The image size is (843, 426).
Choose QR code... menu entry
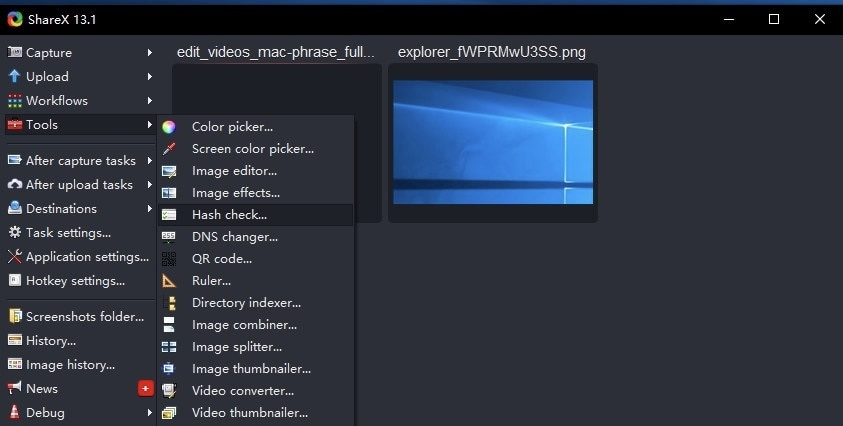coord(255,259)
